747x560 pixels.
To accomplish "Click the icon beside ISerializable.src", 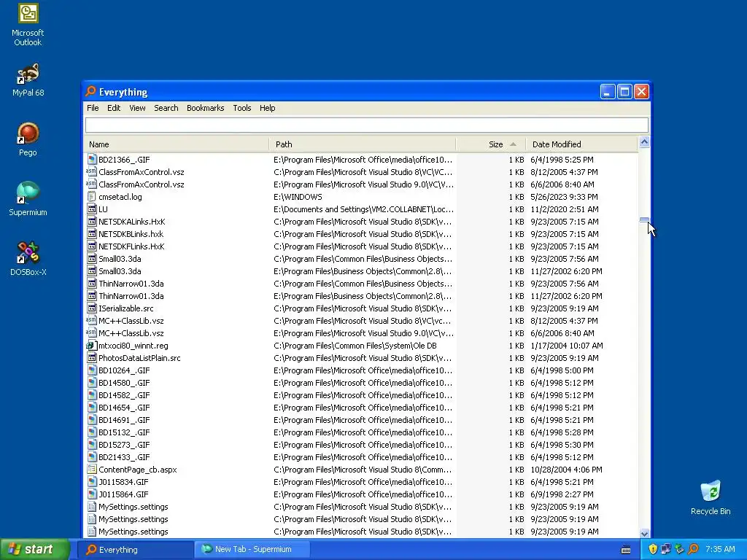I will 91,308.
